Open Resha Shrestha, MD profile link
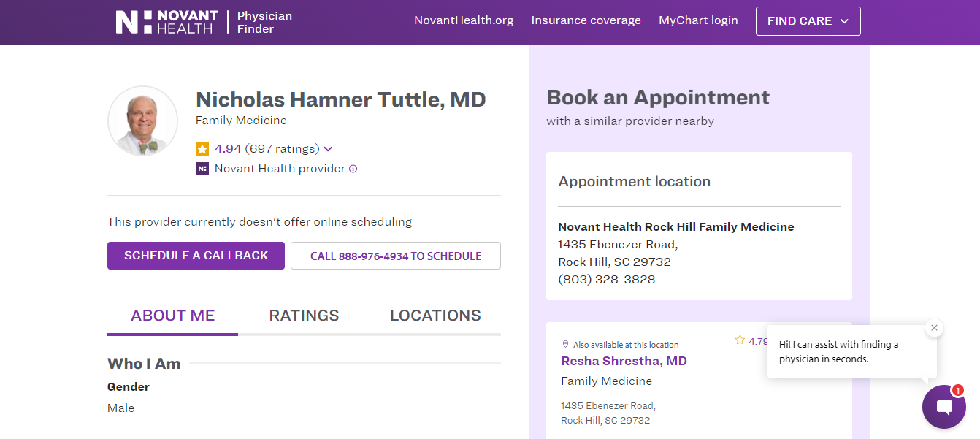Screen dimensions: 980x439 pyautogui.click(x=624, y=361)
